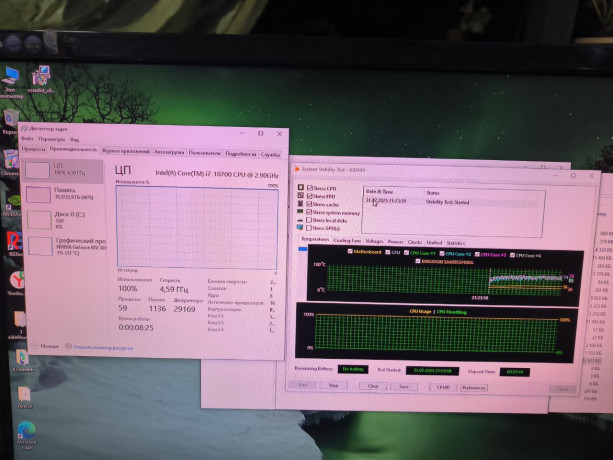Launch Yandex browser desktop shortcut
This screenshot has width=613, height=460.
point(17,279)
